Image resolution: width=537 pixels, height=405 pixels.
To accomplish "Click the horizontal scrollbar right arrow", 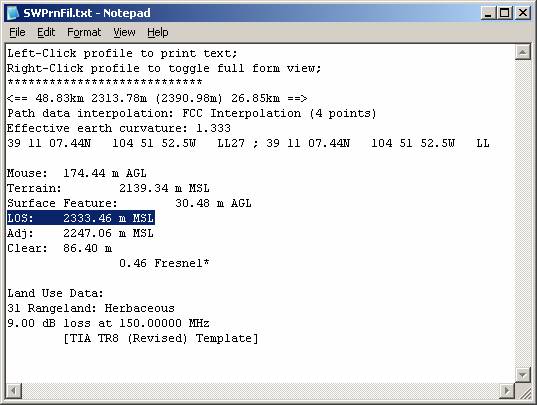I will click(x=507, y=391).
